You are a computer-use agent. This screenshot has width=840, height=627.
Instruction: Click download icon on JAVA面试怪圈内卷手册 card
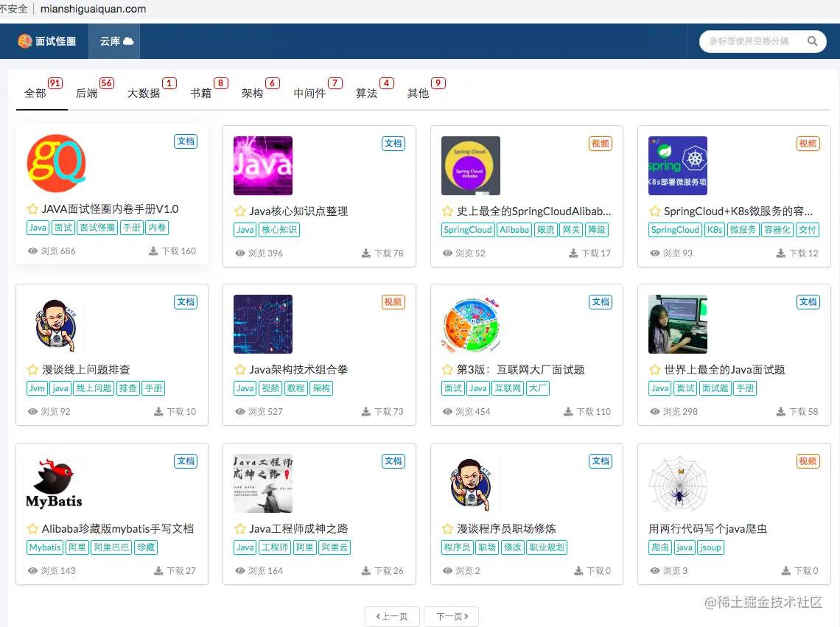click(x=153, y=251)
